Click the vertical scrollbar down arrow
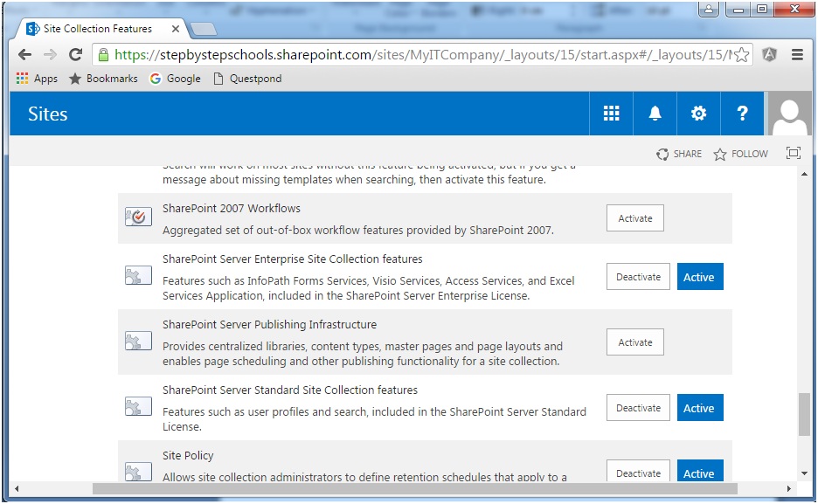 (804, 473)
